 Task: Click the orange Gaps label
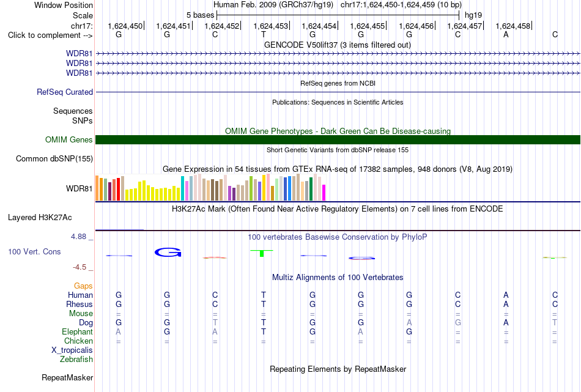coord(83,286)
